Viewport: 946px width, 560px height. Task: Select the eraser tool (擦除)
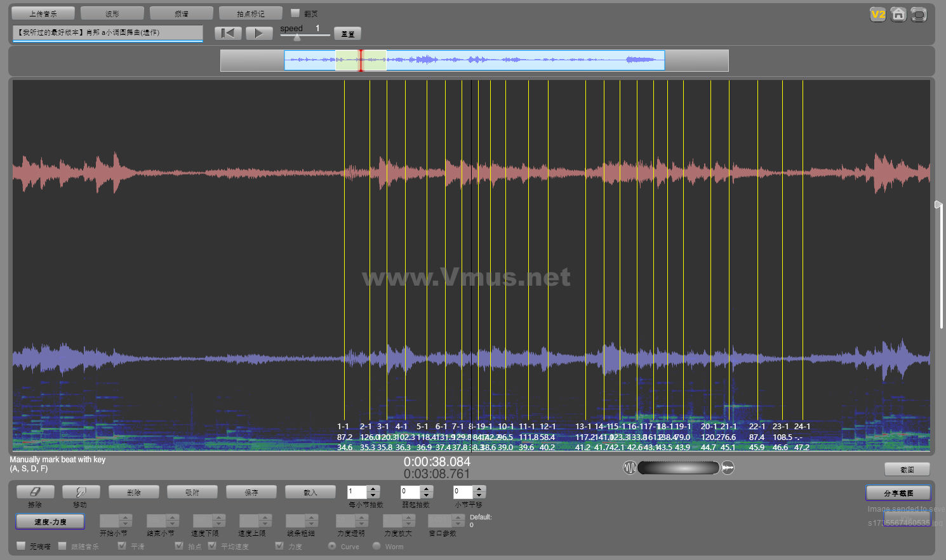35,492
